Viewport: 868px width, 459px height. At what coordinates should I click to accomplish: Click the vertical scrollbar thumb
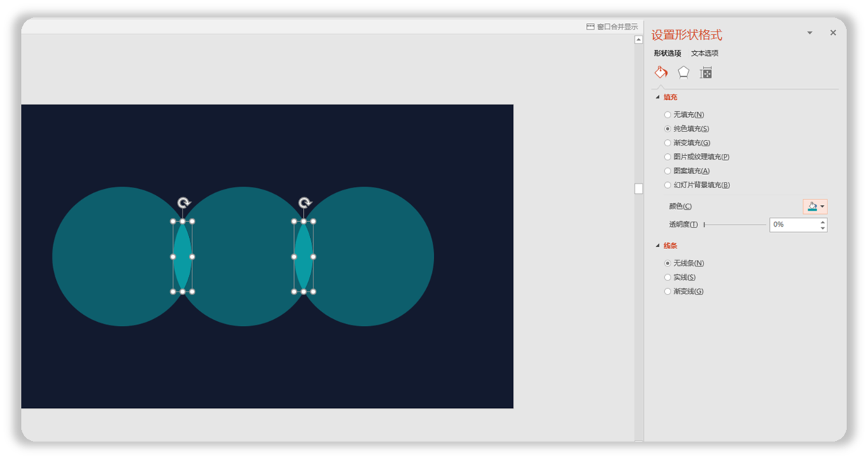coord(638,188)
